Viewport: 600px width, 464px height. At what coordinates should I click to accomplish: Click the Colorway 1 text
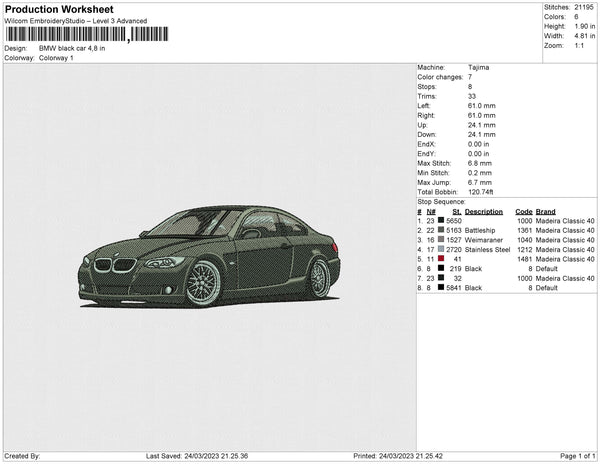(56, 58)
